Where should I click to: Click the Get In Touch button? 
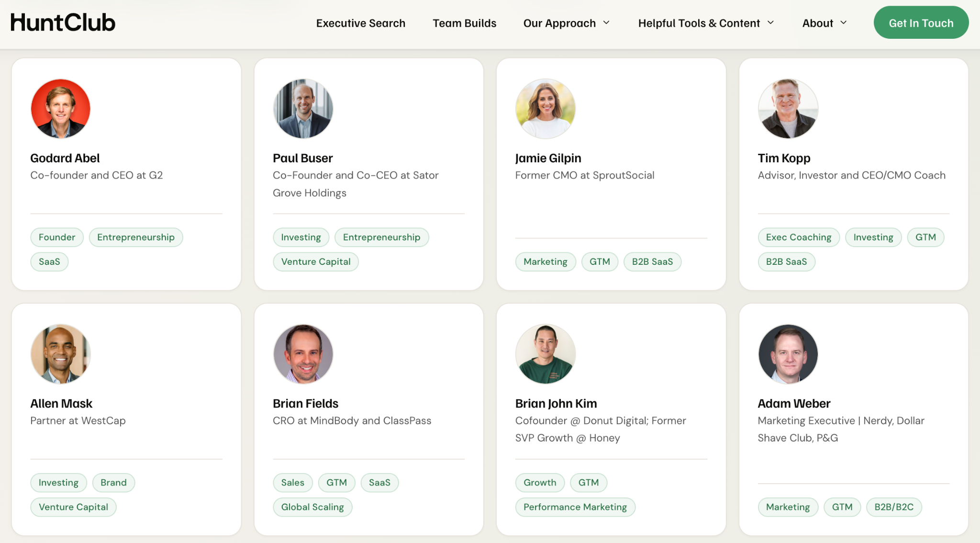point(921,23)
